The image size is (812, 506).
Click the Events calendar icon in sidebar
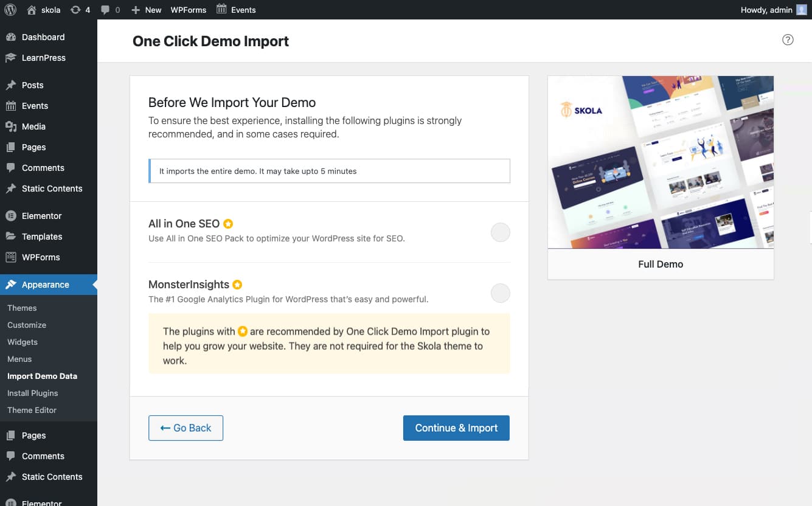tap(11, 106)
